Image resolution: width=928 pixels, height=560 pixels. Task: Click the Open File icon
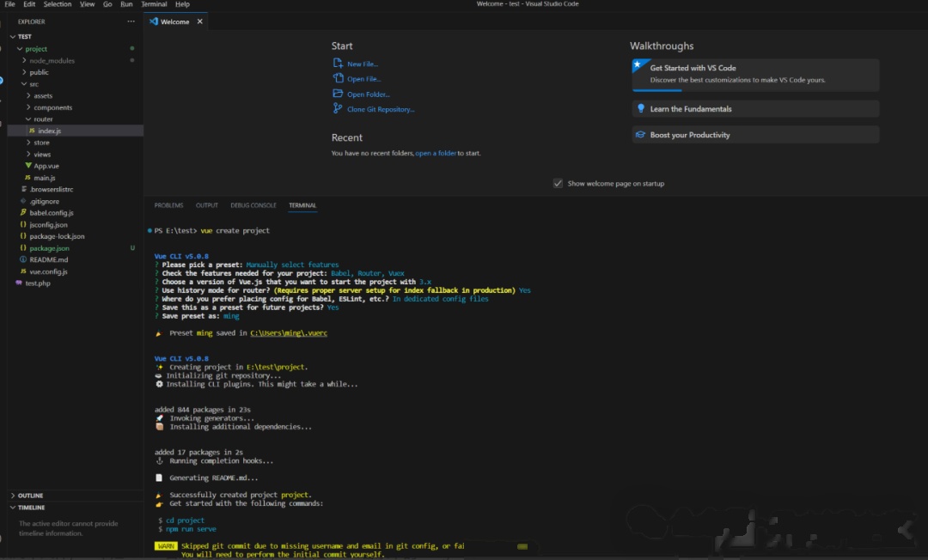[x=338, y=78]
